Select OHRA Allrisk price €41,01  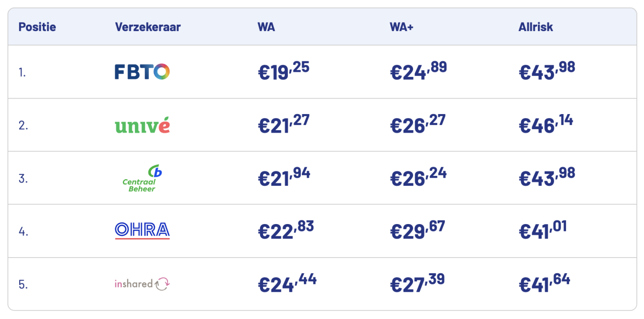pyautogui.click(x=542, y=231)
